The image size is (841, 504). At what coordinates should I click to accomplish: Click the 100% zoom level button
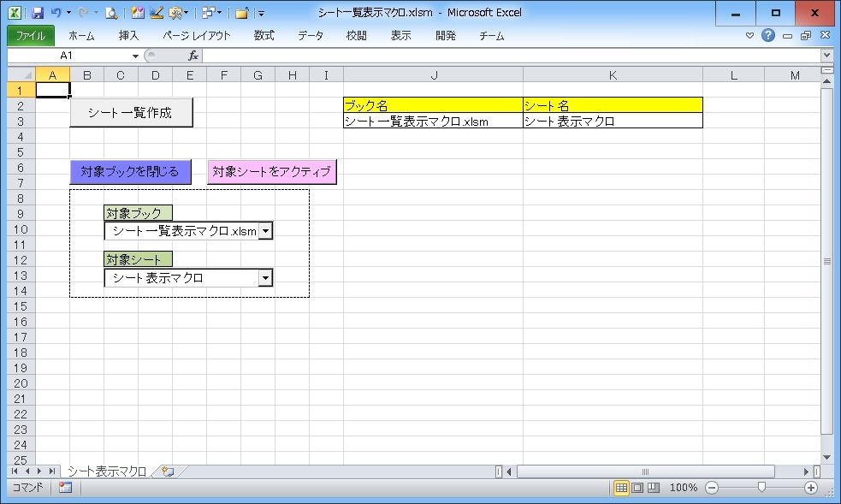(x=683, y=488)
